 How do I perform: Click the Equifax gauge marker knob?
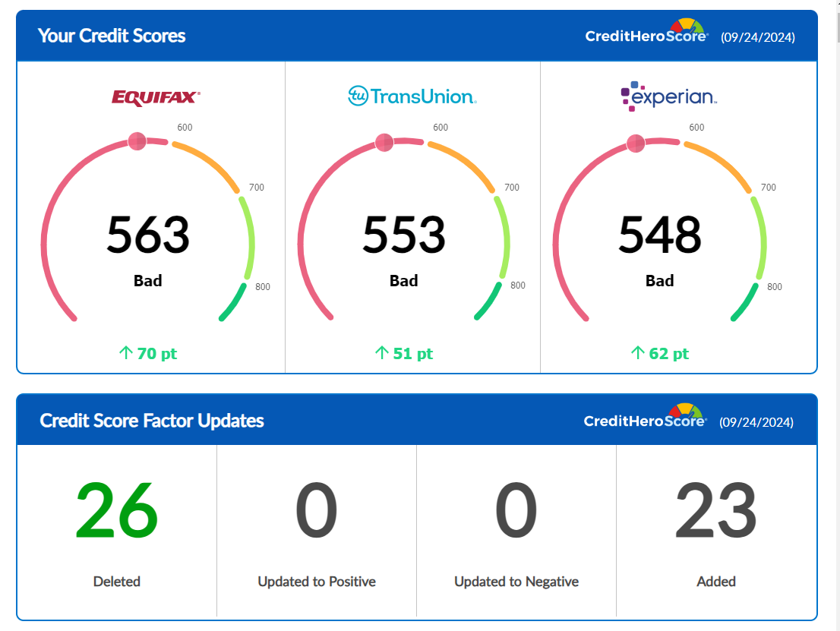[137, 141]
